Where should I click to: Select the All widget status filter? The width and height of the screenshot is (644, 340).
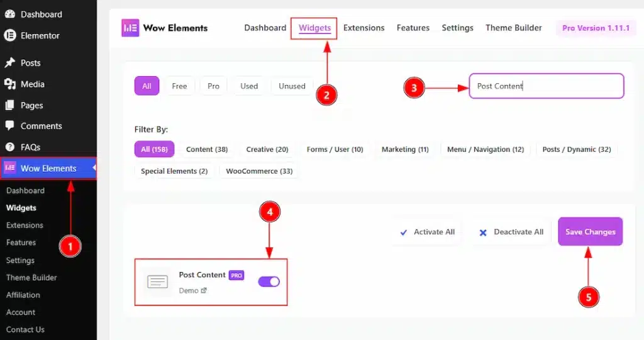[x=147, y=86]
